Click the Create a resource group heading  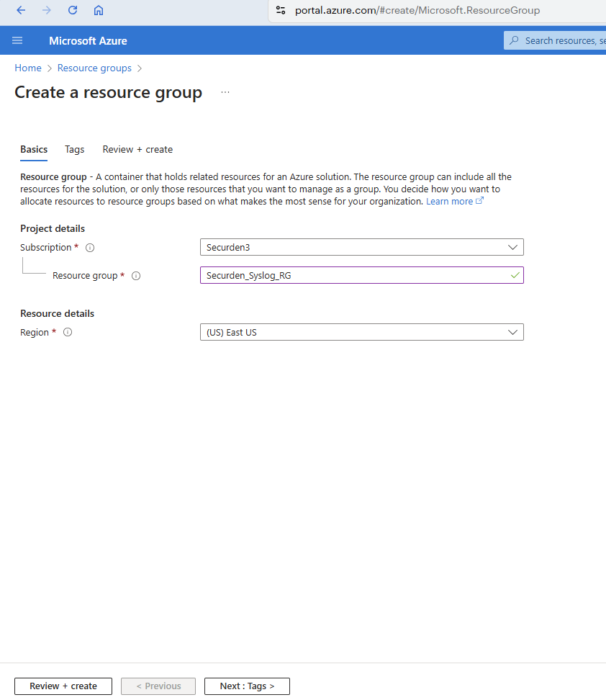coord(109,92)
